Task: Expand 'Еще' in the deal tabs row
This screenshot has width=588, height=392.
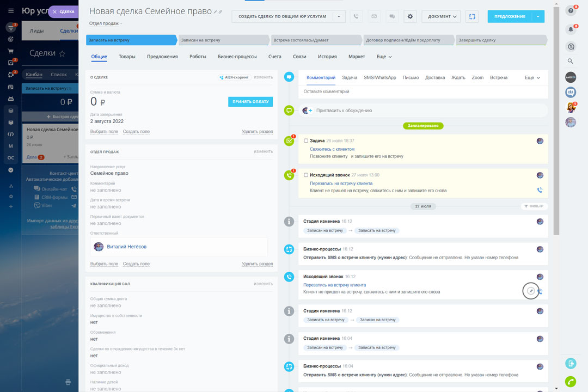Action: [384, 57]
